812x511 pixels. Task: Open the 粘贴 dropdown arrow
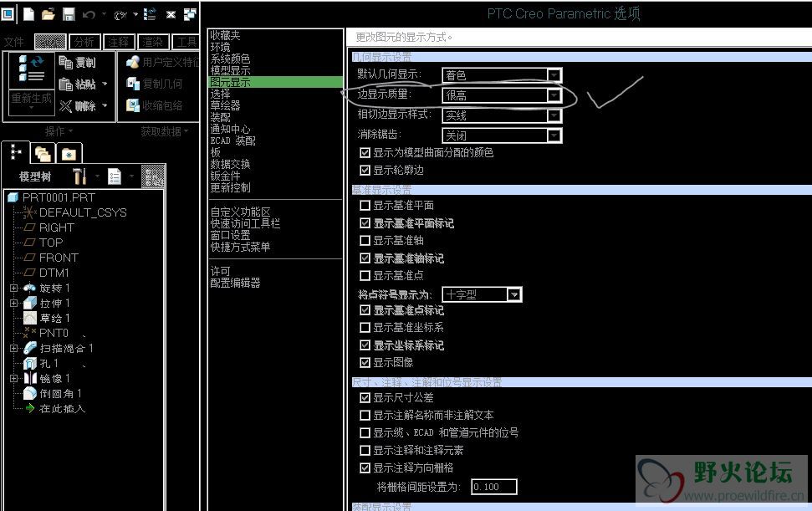click(x=105, y=84)
